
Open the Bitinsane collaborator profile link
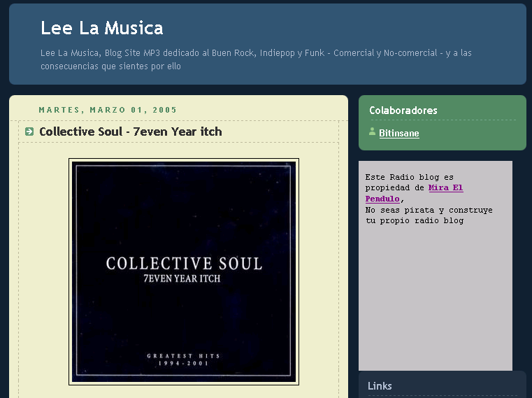coord(398,133)
